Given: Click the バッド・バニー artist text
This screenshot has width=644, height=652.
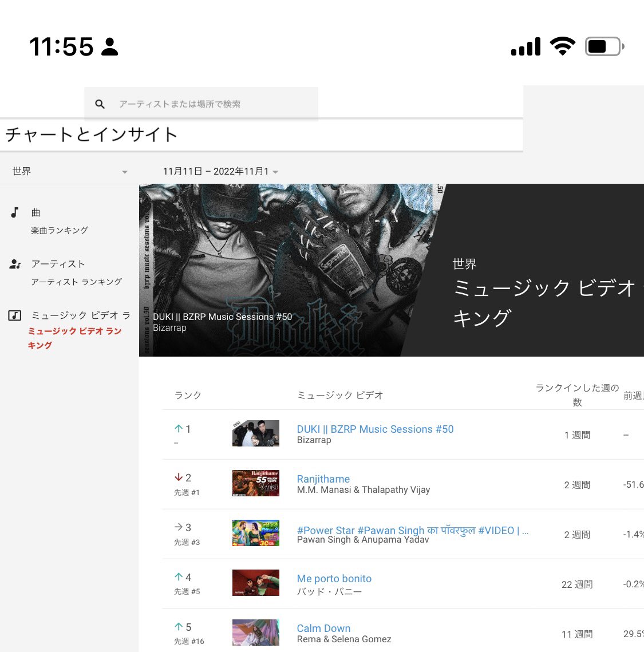Looking at the screenshot, I should pyautogui.click(x=329, y=591).
